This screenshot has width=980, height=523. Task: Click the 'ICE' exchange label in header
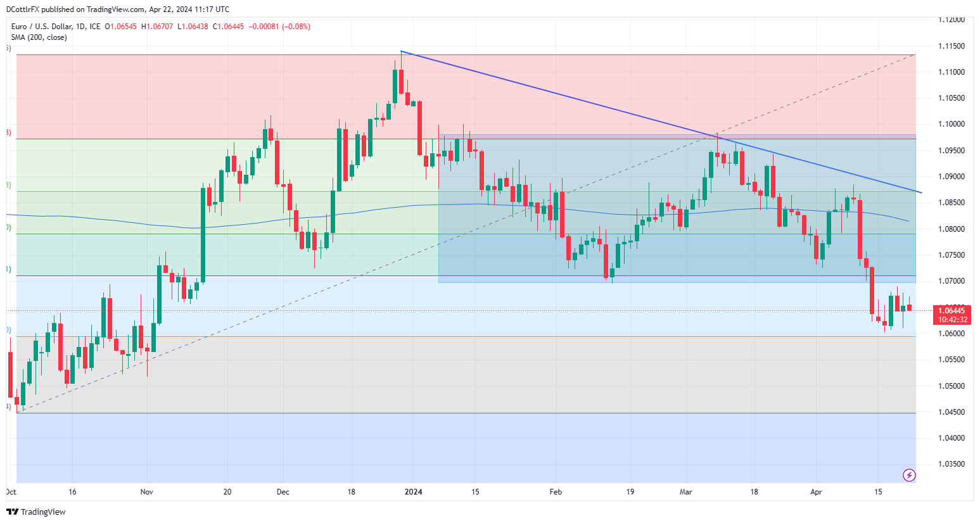pos(95,27)
